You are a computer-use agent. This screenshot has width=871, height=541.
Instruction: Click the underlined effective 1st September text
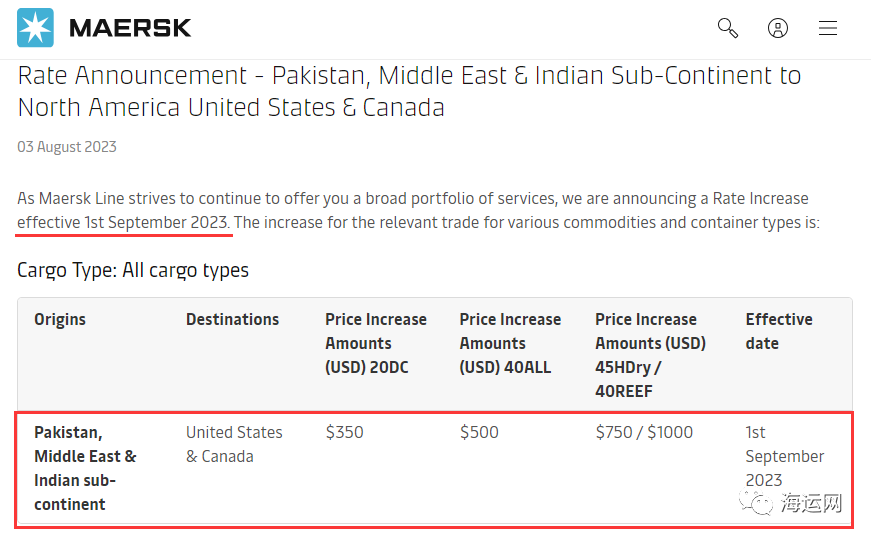(124, 222)
